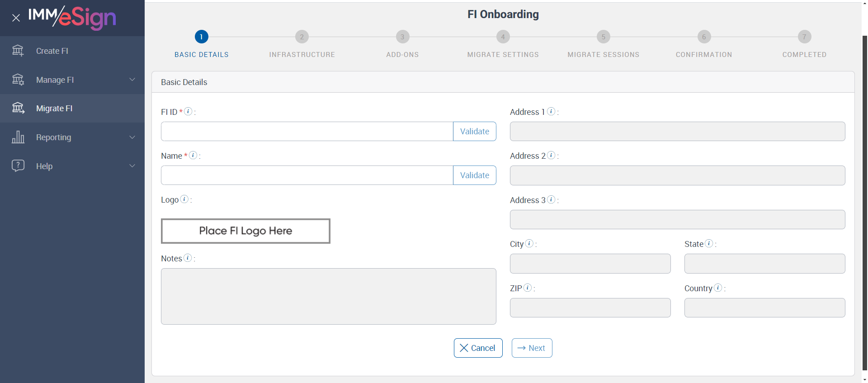Image resolution: width=868 pixels, height=383 pixels.
Task: Click the Reporting bar chart icon
Action: [x=18, y=137]
